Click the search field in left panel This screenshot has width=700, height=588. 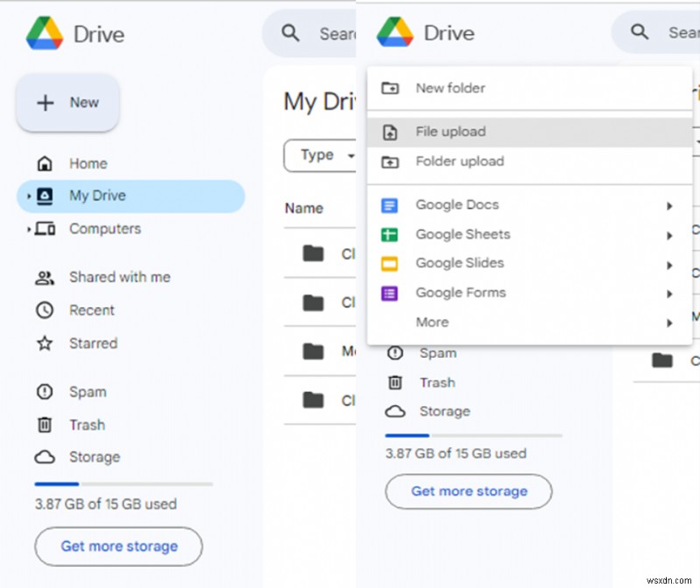coord(310,33)
